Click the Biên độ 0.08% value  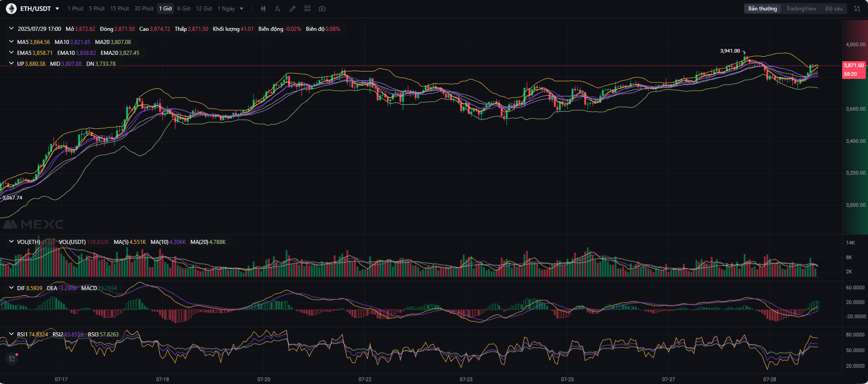[323, 29]
